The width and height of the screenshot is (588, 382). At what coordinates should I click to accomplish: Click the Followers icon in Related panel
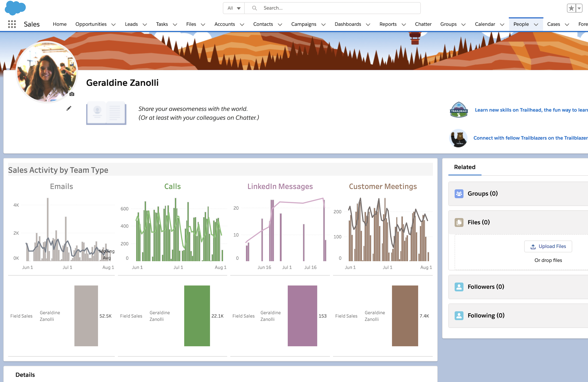(x=459, y=287)
